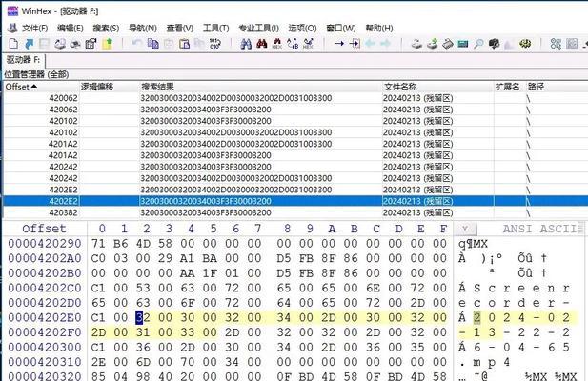Viewport: 588px width, 381px height.
Task: Click the arrow-into-box Go To Sector icon
Action: 355,44
